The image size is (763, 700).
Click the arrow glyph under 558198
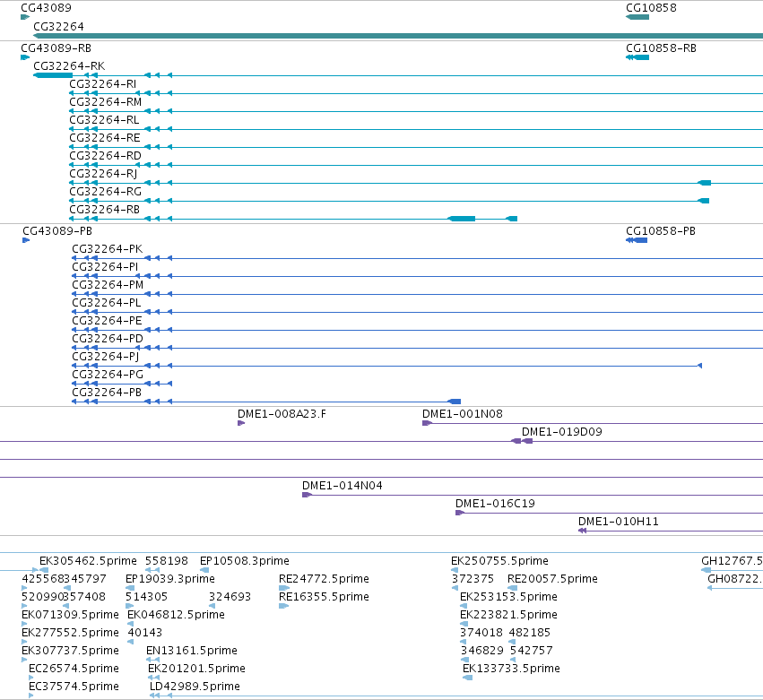152,570
